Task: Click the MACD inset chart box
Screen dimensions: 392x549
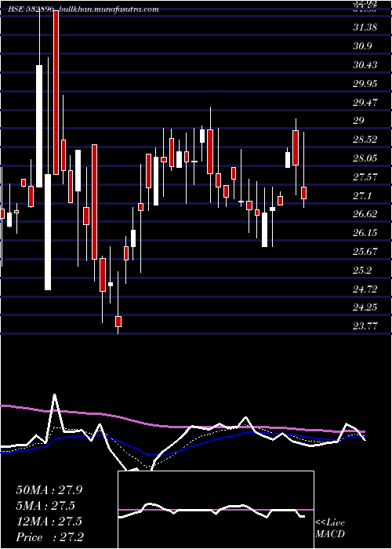Action: point(216,510)
